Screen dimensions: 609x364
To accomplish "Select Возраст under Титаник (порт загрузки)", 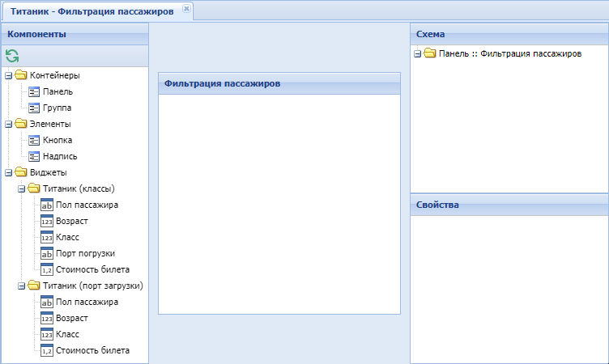I will coord(72,318).
